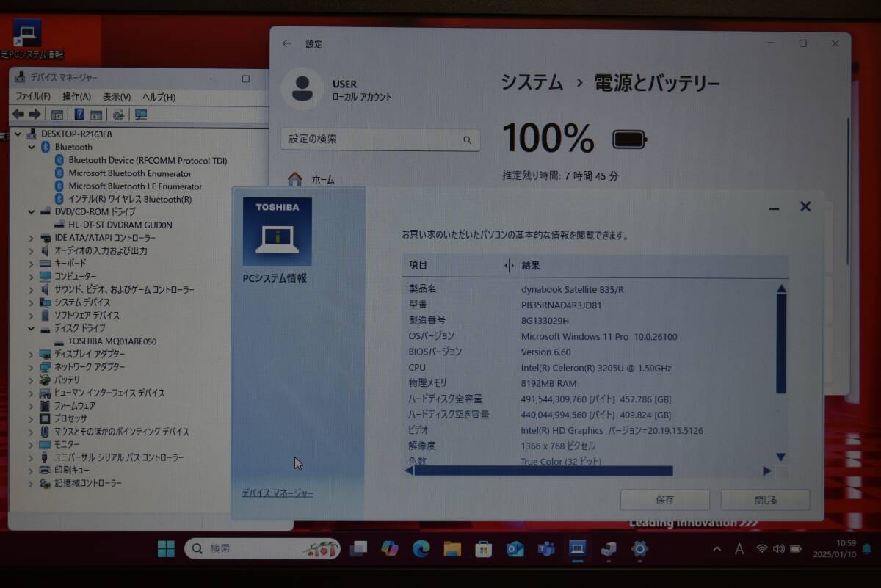
Task: Expand the キーボード category
Action: click(31, 263)
